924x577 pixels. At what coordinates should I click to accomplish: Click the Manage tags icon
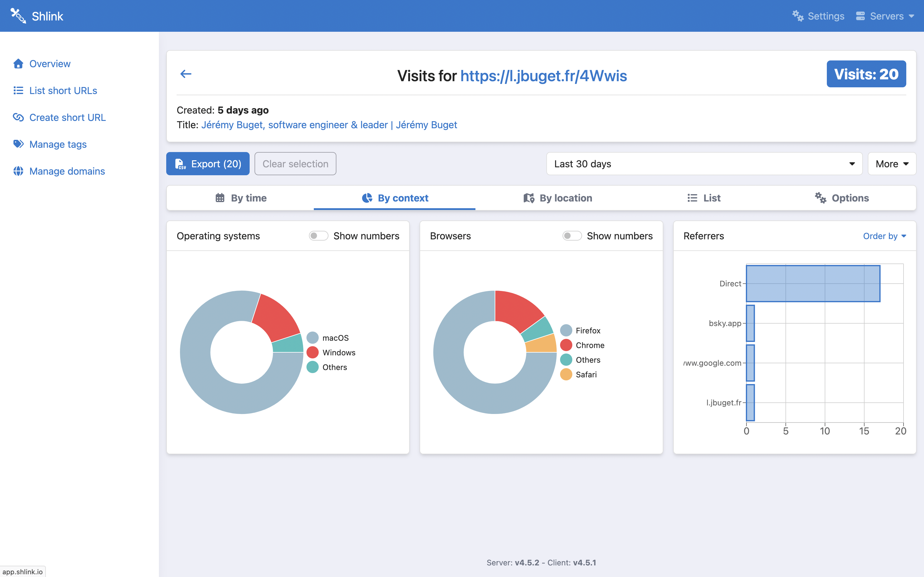[x=18, y=144]
